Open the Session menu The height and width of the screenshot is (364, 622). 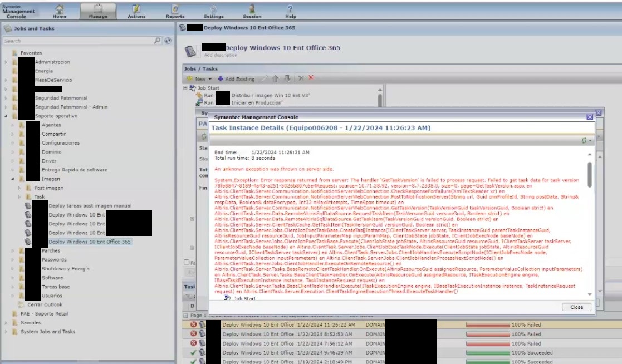(x=252, y=11)
